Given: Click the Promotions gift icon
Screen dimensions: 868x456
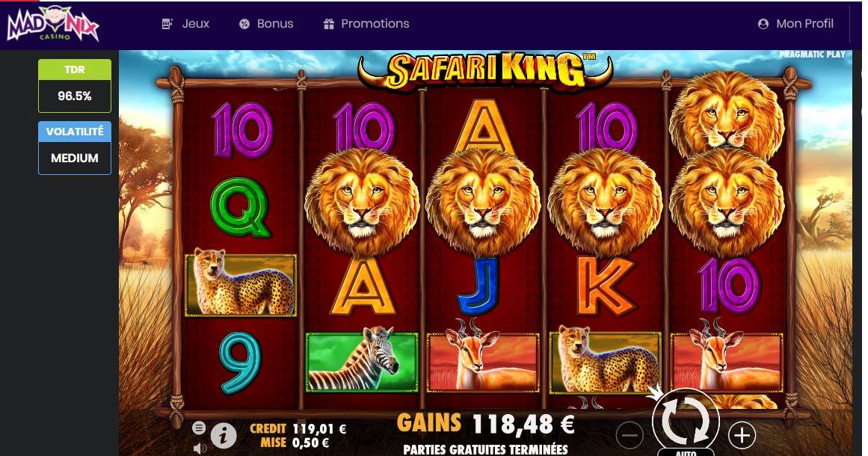Looking at the screenshot, I should point(329,24).
